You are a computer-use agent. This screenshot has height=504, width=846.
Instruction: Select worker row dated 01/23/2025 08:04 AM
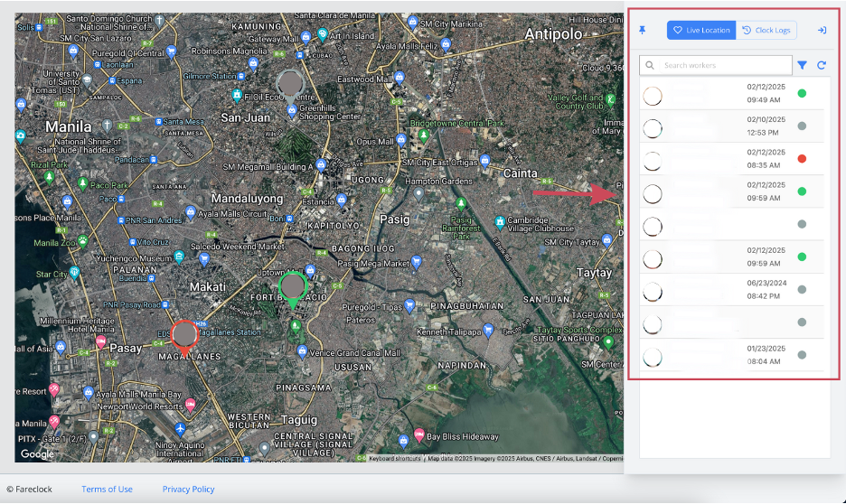(x=731, y=355)
